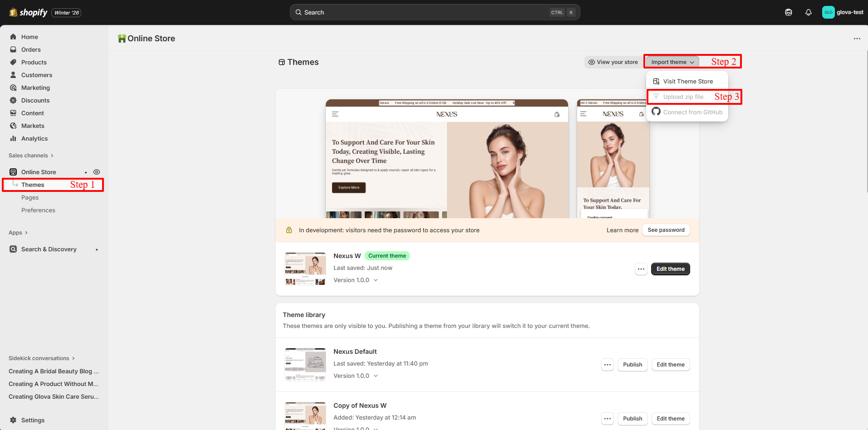Select Upload zip file from menu
868x430 pixels.
[683, 97]
